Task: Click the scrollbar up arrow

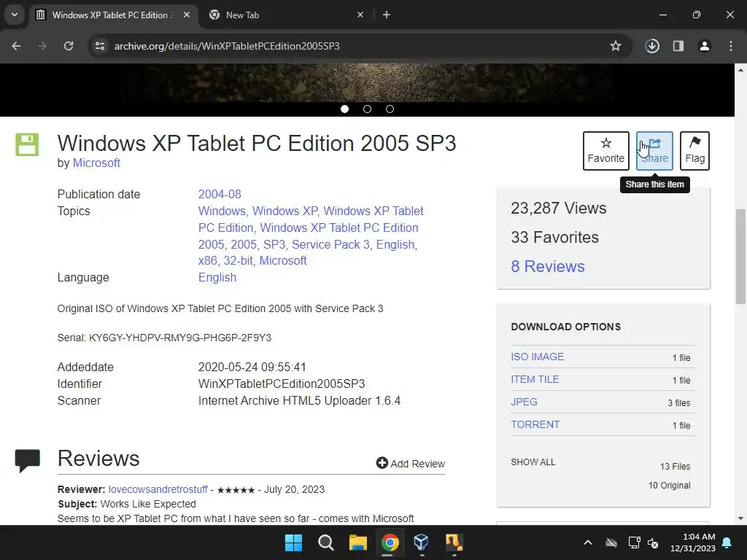Action: pos(740,70)
